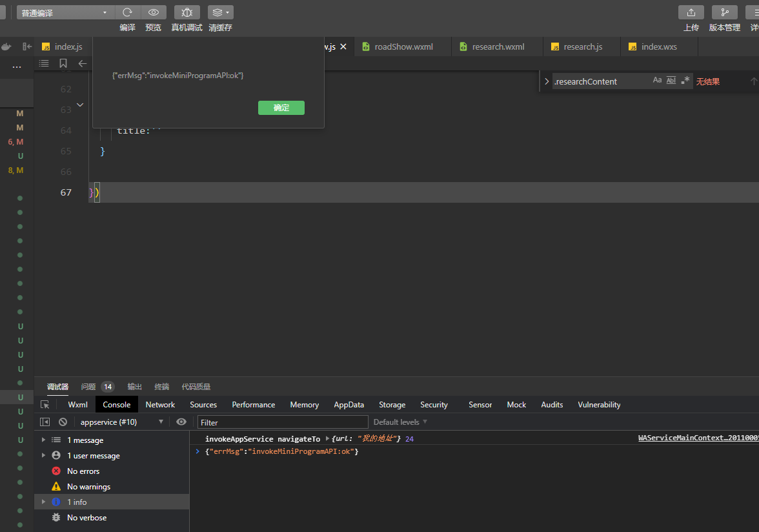Toggle live expression eye icon in console

pos(181,422)
